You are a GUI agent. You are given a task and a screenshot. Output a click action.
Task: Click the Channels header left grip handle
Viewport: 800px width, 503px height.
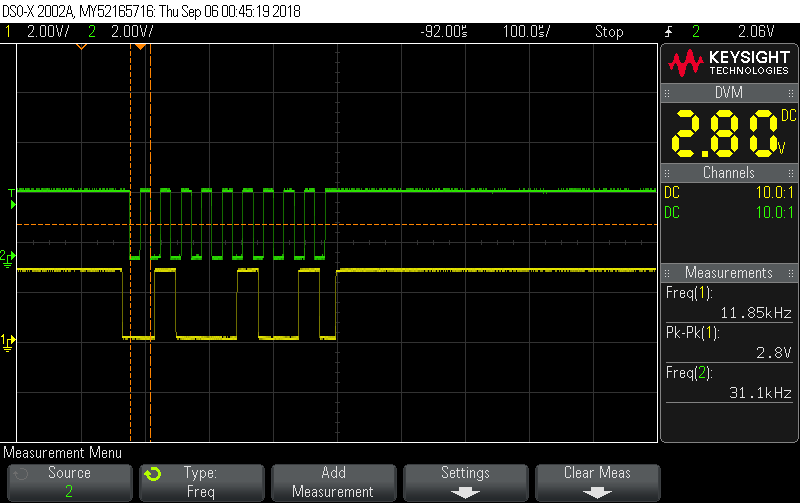point(667,173)
